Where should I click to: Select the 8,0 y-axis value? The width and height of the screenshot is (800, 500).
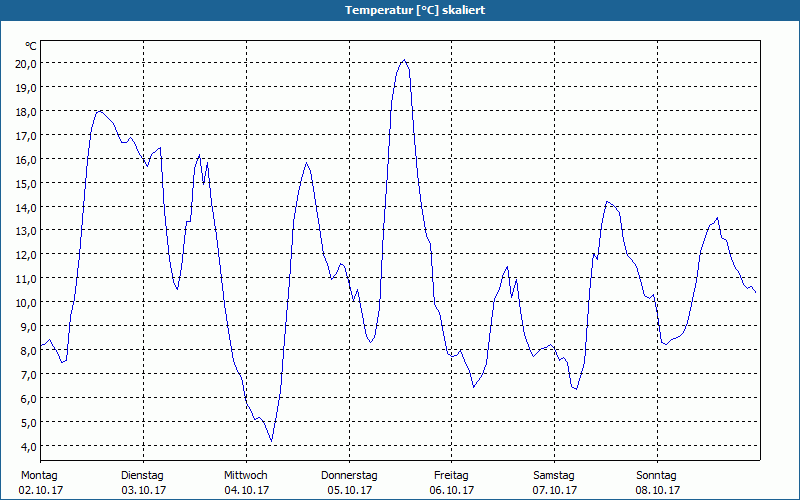coord(28,351)
